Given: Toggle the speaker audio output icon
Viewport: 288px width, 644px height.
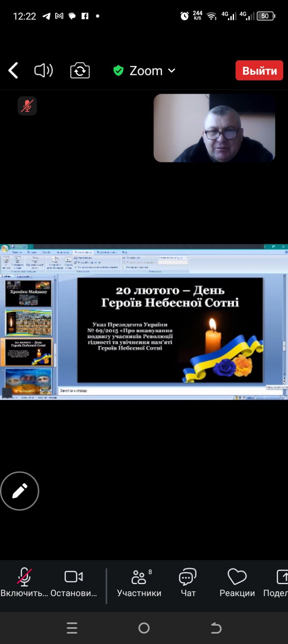Looking at the screenshot, I should pyautogui.click(x=44, y=71).
